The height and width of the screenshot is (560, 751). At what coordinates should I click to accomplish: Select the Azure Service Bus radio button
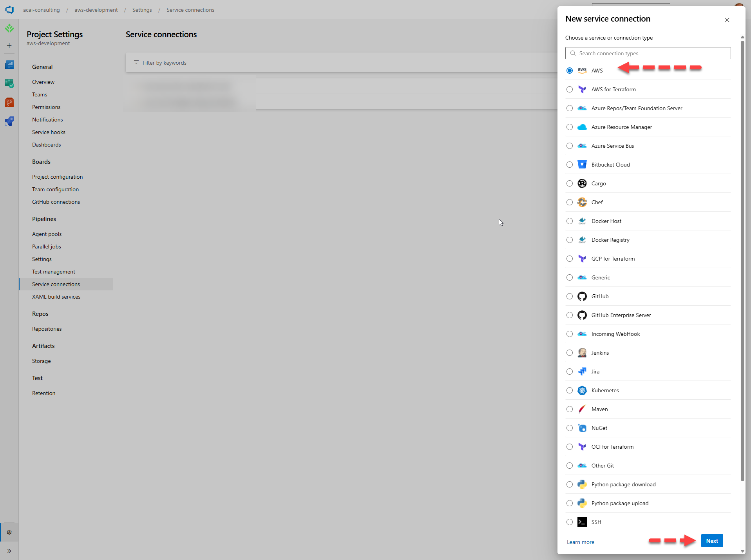click(x=570, y=146)
